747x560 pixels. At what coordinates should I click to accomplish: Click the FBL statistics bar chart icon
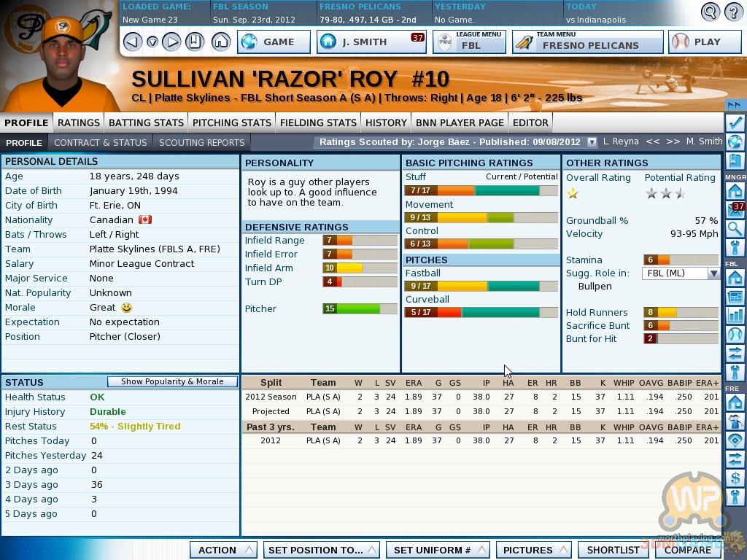click(735, 316)
